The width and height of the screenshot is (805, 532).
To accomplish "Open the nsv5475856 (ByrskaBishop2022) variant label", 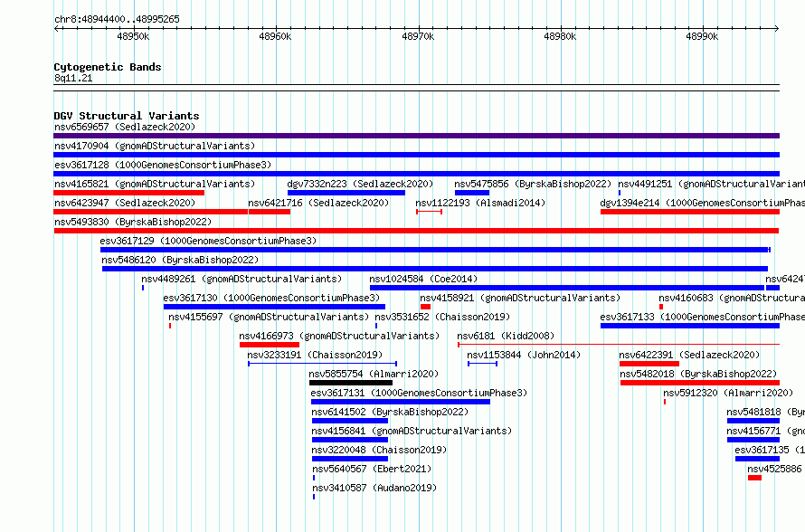I will (x=533, y=184).
